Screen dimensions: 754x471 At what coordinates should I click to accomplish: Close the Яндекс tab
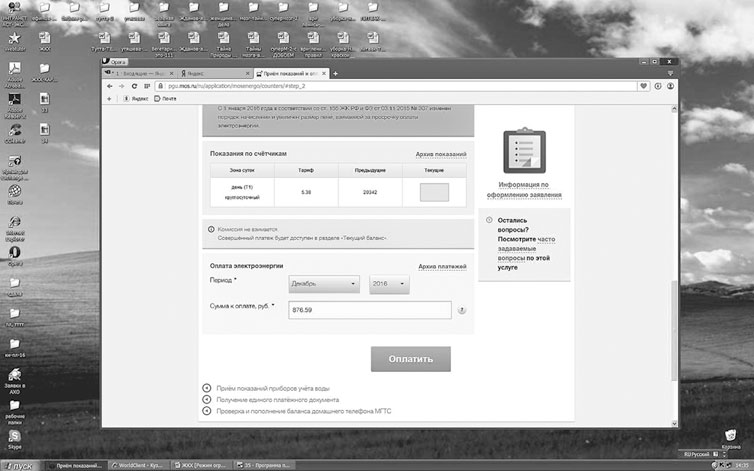click(x=248, y=74)
